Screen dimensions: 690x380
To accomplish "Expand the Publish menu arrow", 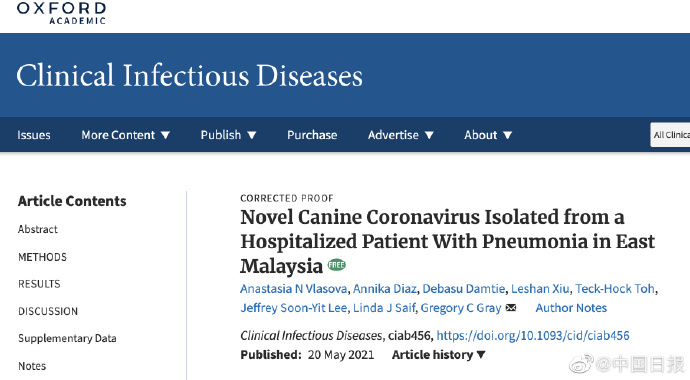I will click(x=251, y=135).
